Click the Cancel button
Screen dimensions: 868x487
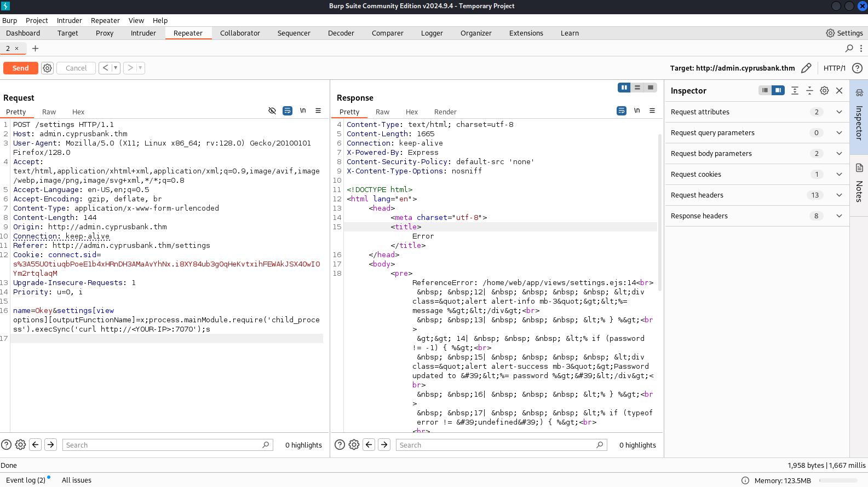tap(76, 68)
